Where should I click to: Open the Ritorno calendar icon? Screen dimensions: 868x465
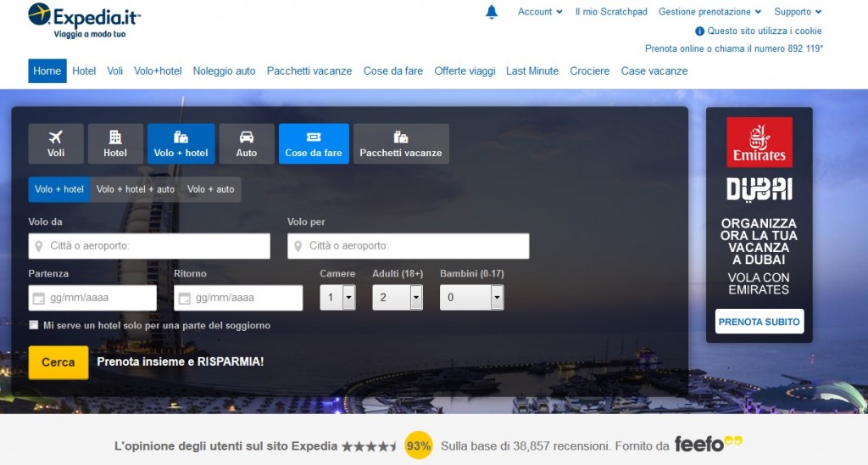184,299
